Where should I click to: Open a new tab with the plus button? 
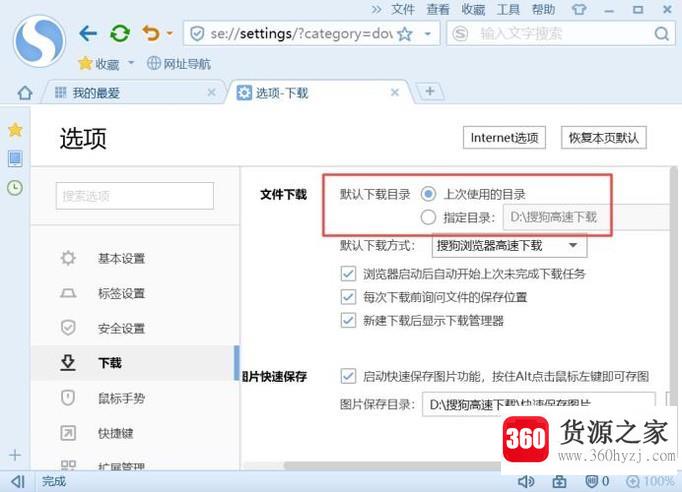(x=430, y=91)
